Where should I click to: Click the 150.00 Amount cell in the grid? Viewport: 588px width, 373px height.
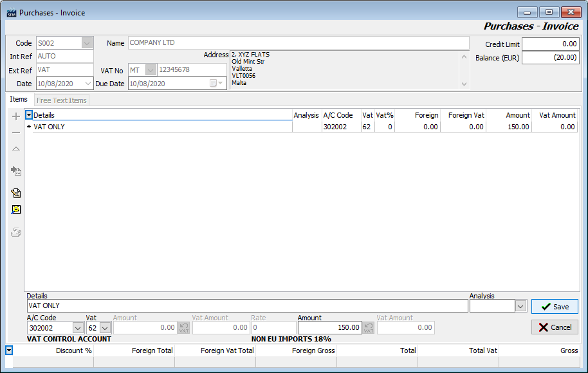(x=508, y=127)
